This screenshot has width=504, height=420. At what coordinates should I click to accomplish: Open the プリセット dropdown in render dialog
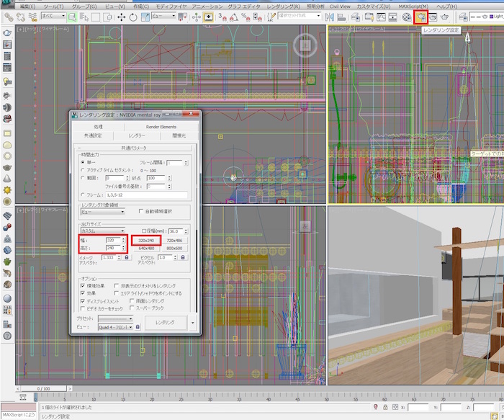115,318
